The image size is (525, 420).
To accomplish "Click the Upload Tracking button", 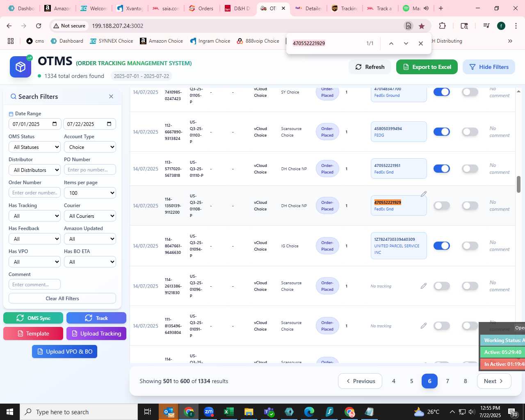I will [x=96, y=333].
